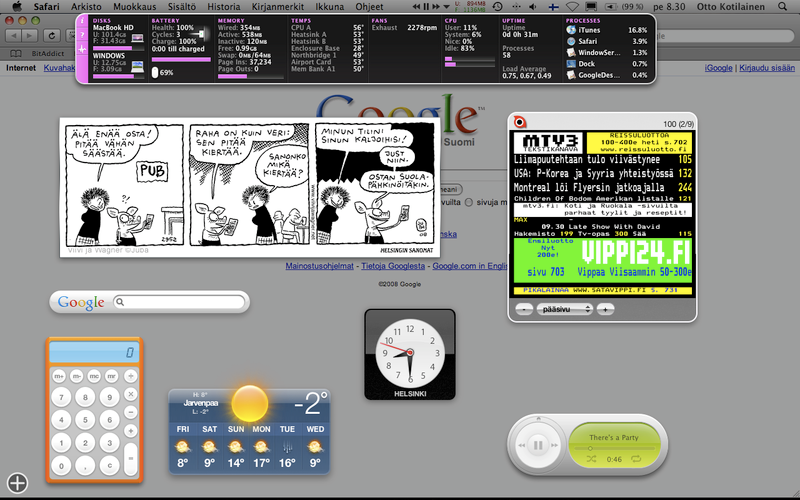
Task: Open the Dashboard widget bar plus button
Action: [x=17, y=483]
